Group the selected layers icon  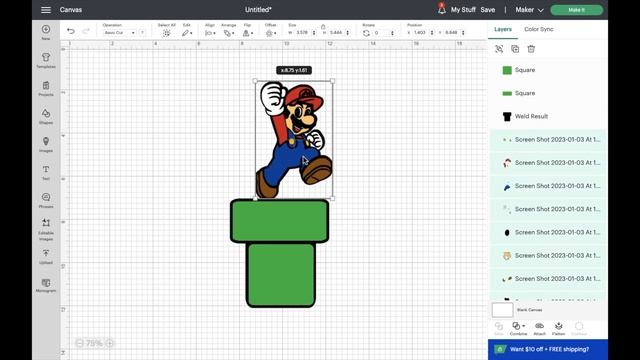(x=499, y=49)
